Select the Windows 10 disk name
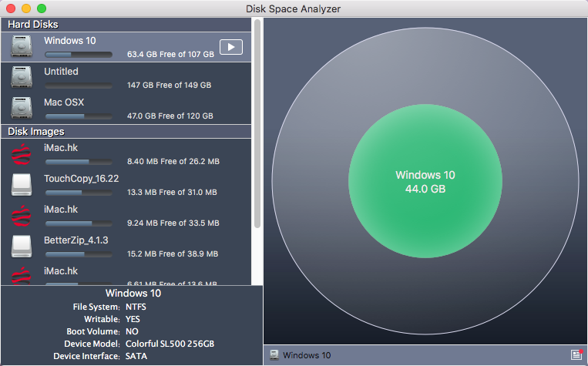 point(70,41)
